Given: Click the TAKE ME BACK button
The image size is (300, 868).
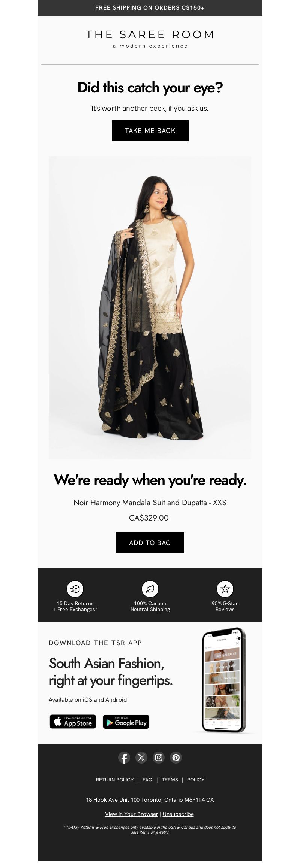Looking at the screenshot, I should pyautogui.click(x=150, y=131).
